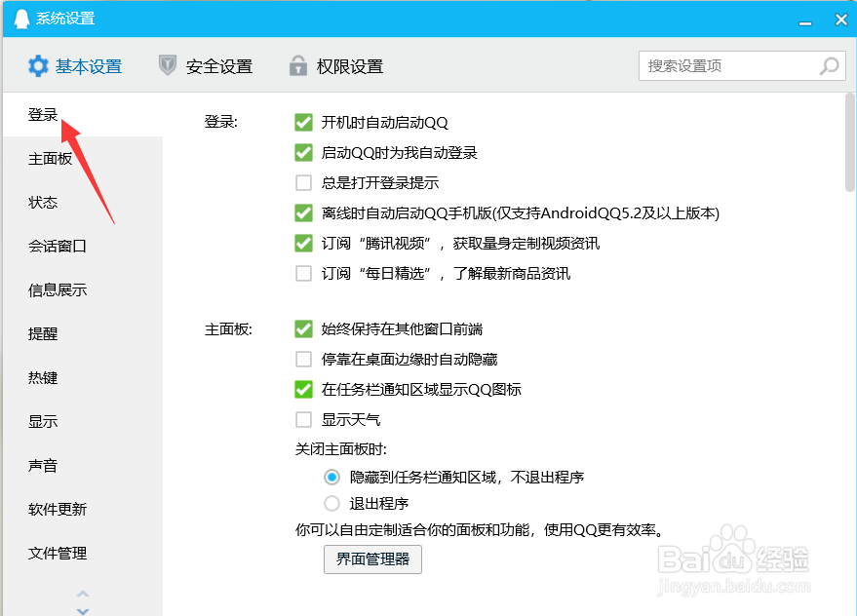Close the 系统设置 window
Image resolution: width=857 pixels, height=616 pixels.
pyautogui.click(x=841, y=19)
